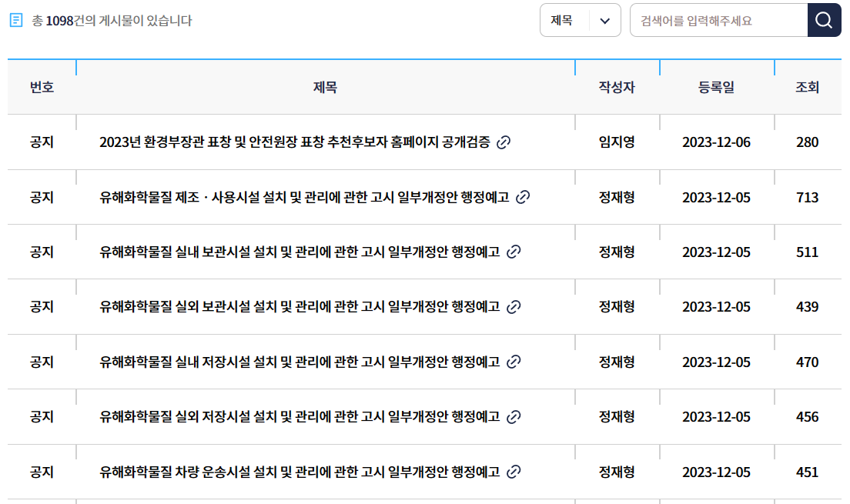Click the date 2023-12-06
Viewport: 850px width, 504px height.
pos(716,142)
